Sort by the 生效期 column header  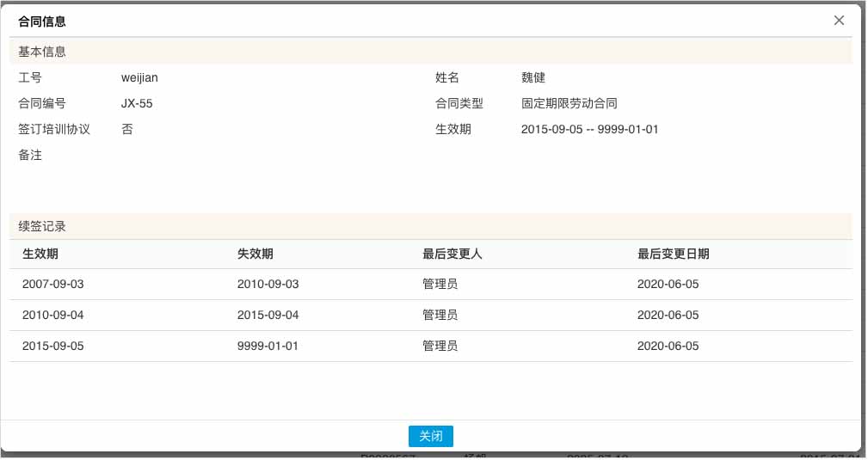coord(40,255)
